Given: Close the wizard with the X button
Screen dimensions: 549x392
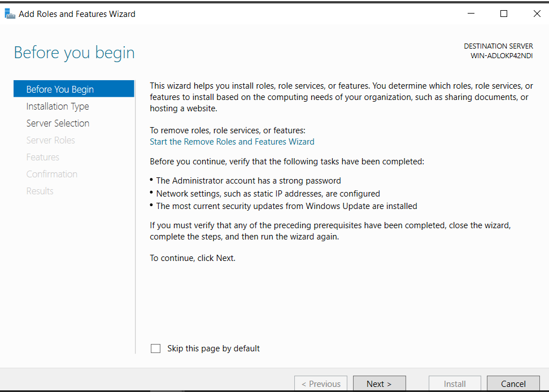Looking at the screenshot, I should [x=537, y=14].
